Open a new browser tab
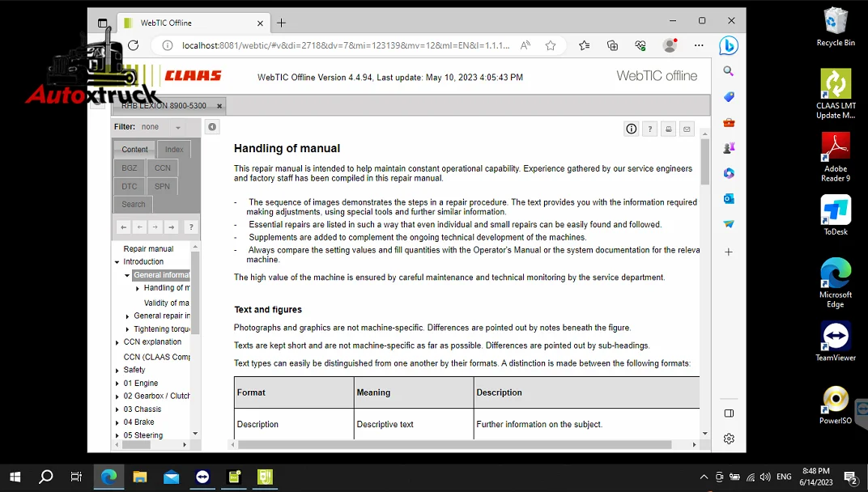 click(x=281, y=23)
